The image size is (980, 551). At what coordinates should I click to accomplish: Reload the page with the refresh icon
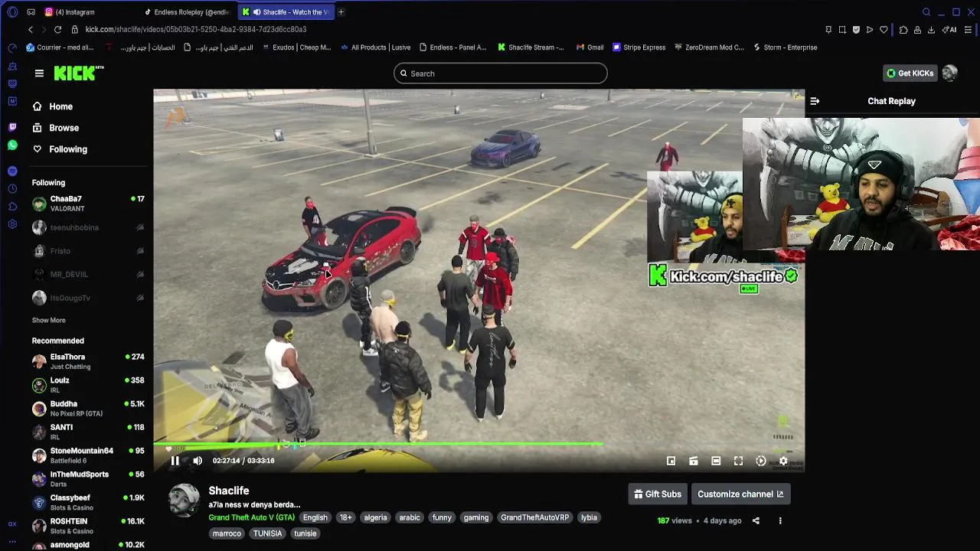(x=57, y=29)
